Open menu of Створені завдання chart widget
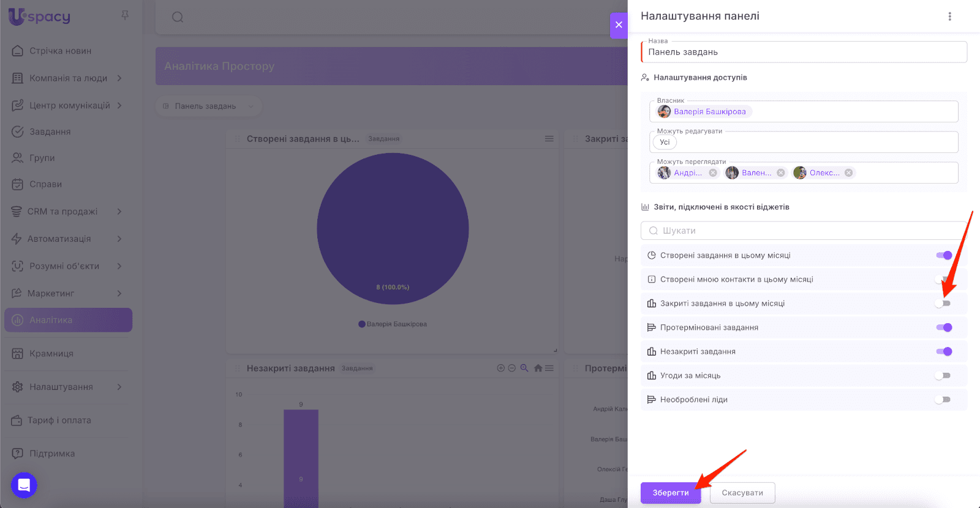980x508 pixels. [x=549, y=139]
